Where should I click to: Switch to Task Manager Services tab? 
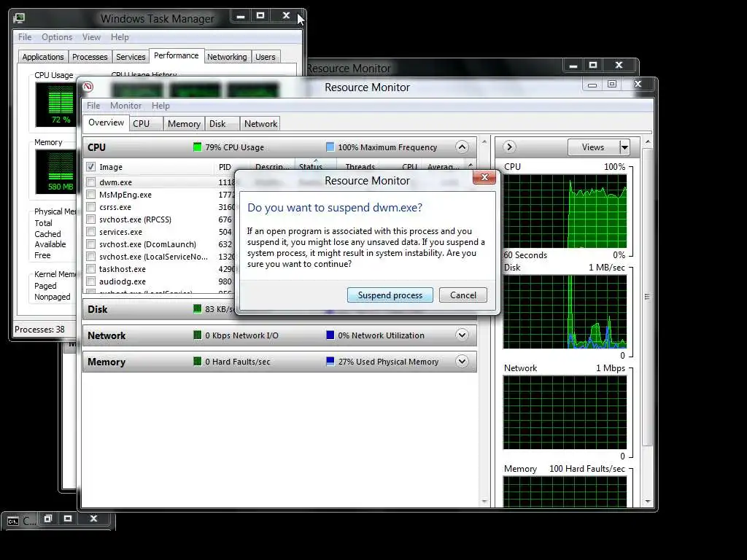[x=131, y=57]
